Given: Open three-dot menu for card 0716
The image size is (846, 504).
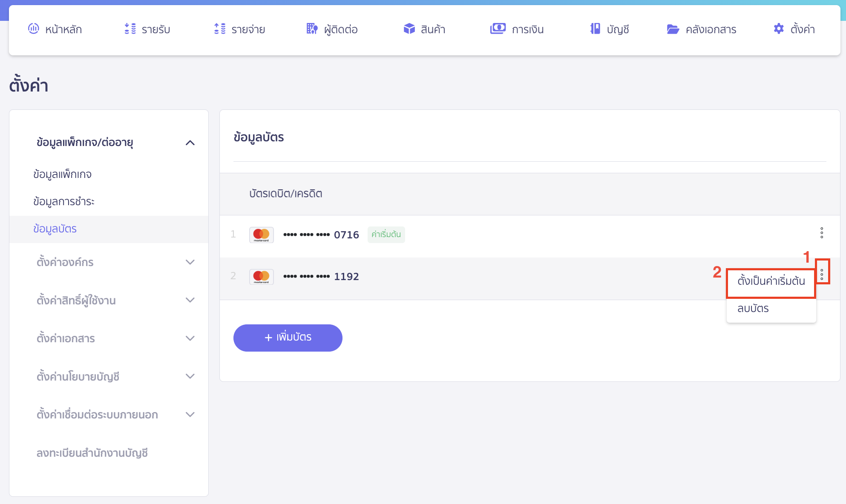Looking at the screenshot, I should click(822, 233).
